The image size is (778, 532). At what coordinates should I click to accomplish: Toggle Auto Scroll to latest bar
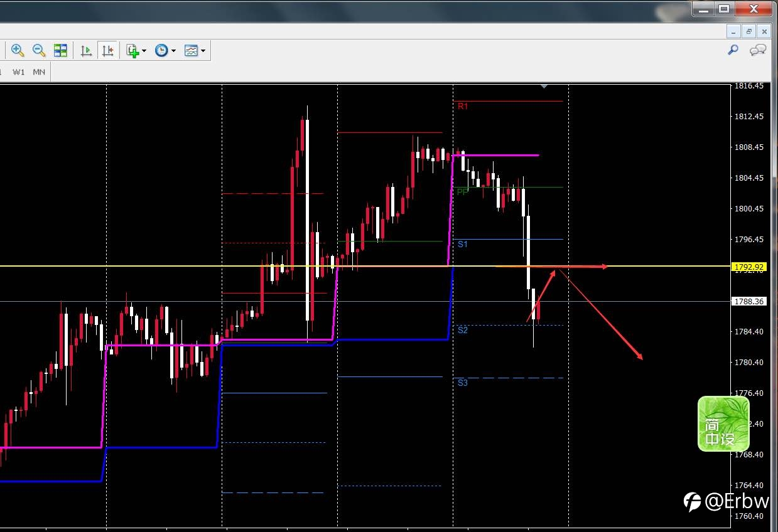point(87,50)
